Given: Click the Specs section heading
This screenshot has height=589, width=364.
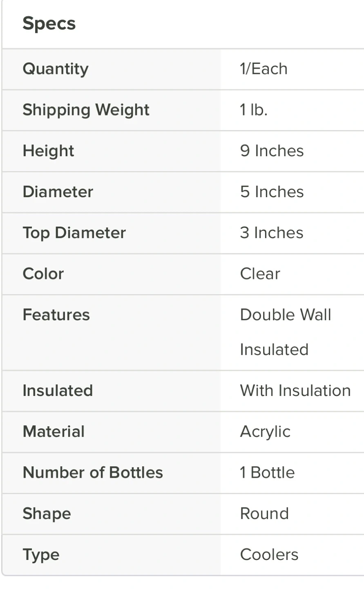Looking at the screenshot, I should click(x=49, y=24).
